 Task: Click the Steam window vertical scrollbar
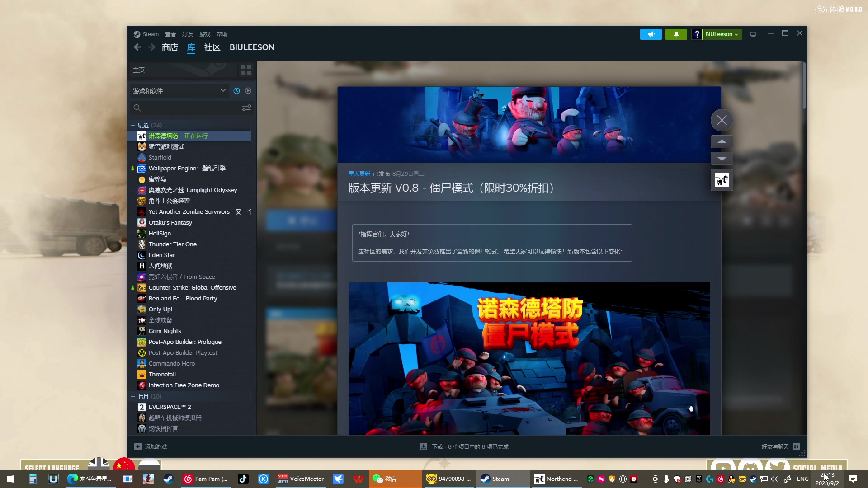point(804,86)
